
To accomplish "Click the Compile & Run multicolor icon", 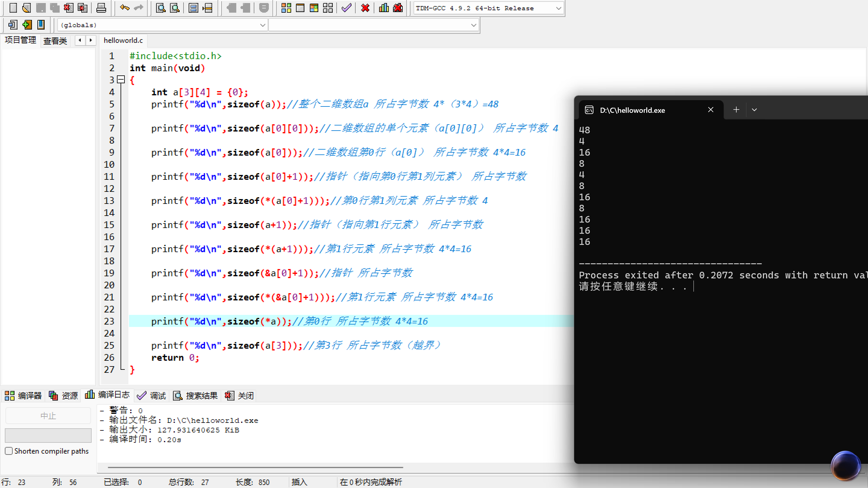I will coord(314,8).
